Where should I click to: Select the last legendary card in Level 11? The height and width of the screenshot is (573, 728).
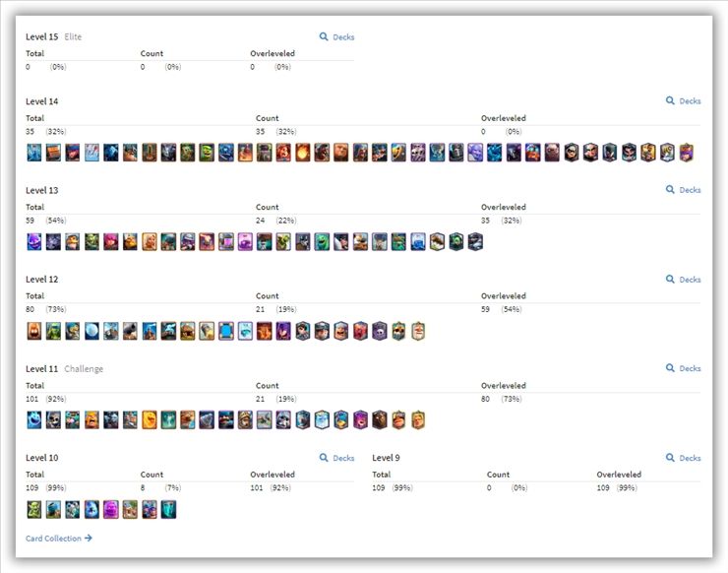pyautogui.click(x=418, y=420)
